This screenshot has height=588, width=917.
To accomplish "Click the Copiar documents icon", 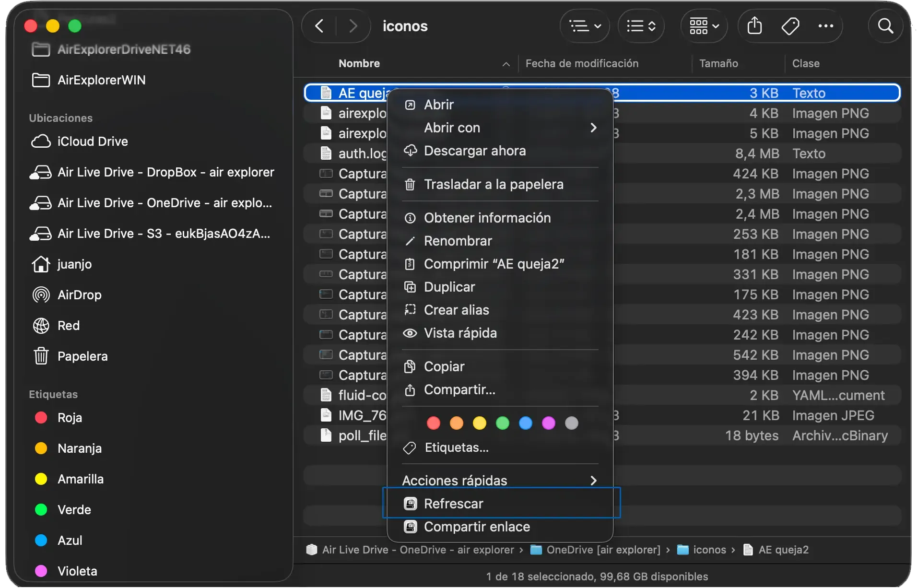I will click(410, 366).
